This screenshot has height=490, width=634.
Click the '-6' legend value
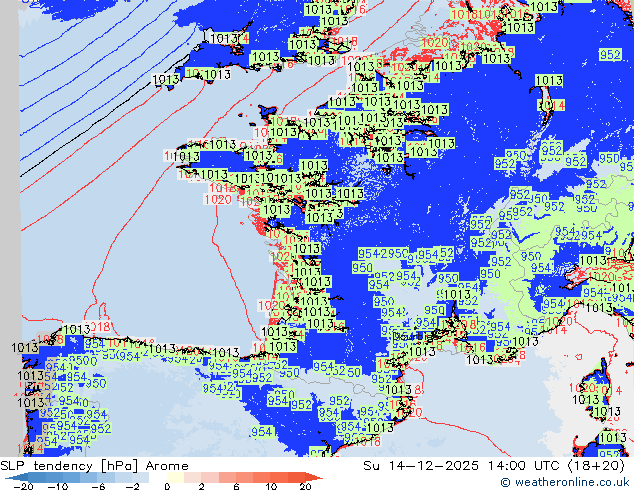(98, 486)
